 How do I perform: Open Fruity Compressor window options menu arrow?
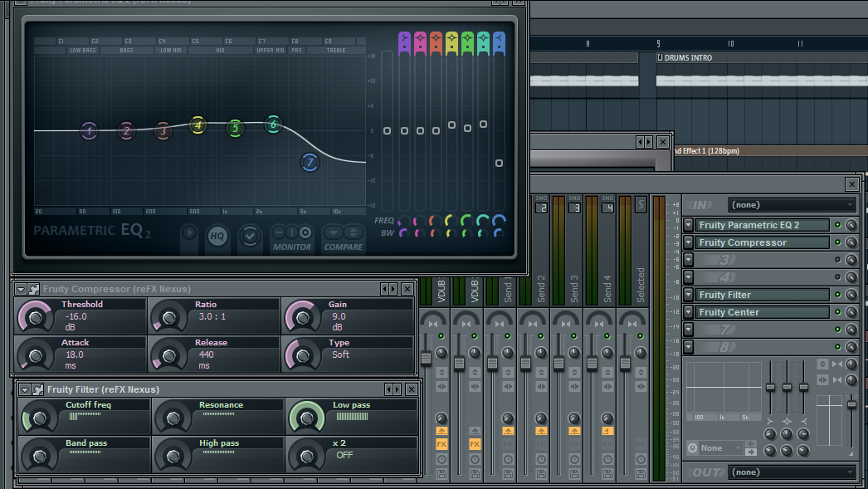click(22, 289)
